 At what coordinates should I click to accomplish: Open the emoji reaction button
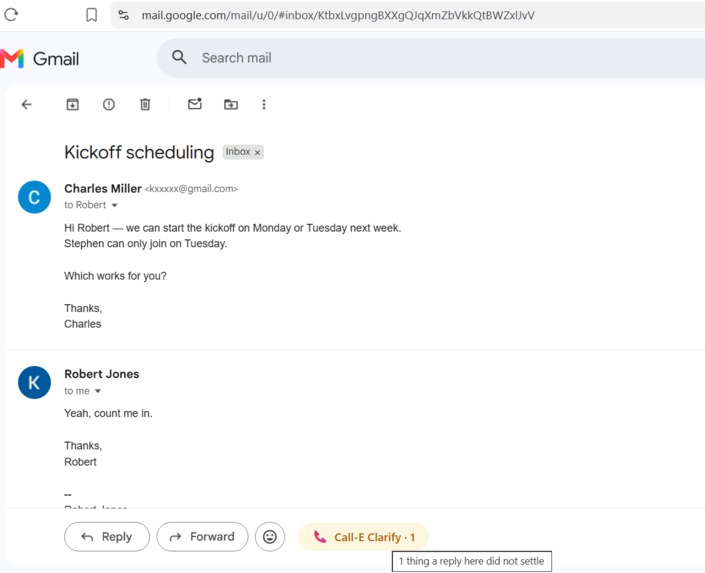coord(270,537)
